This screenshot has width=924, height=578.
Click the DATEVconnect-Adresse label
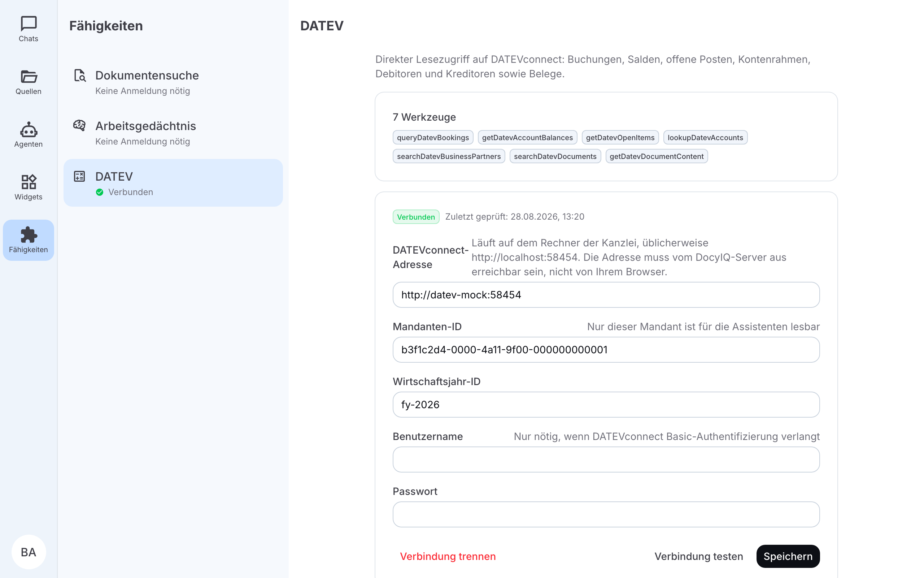coord(430,257)
